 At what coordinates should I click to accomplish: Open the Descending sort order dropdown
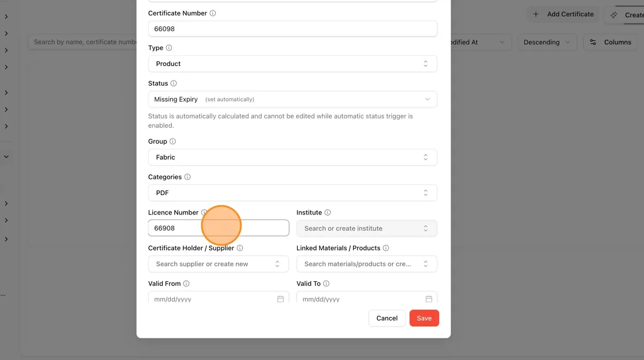[x=547, y=43]
